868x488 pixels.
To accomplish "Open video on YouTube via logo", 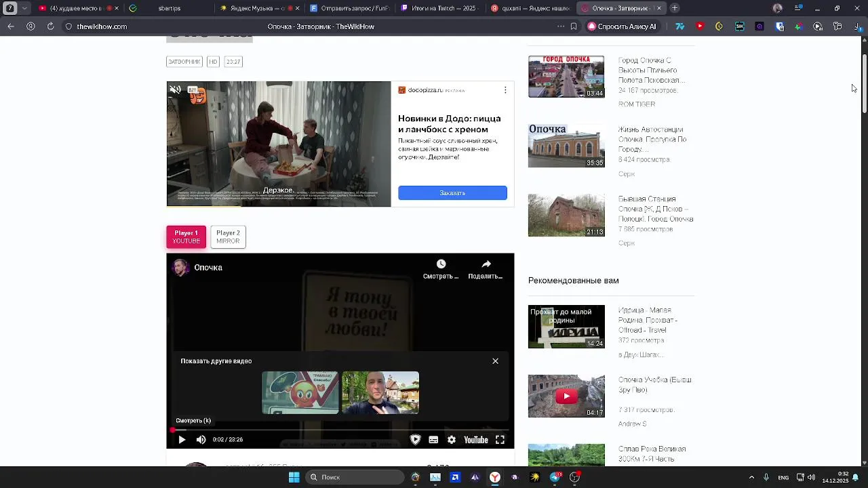I will point(476,440).
